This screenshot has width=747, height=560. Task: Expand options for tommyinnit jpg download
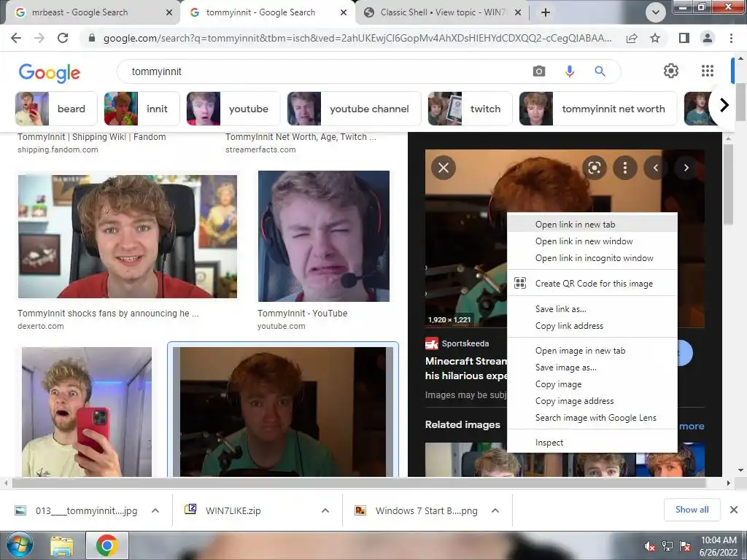pyautogui.click(x=155, y=510)
